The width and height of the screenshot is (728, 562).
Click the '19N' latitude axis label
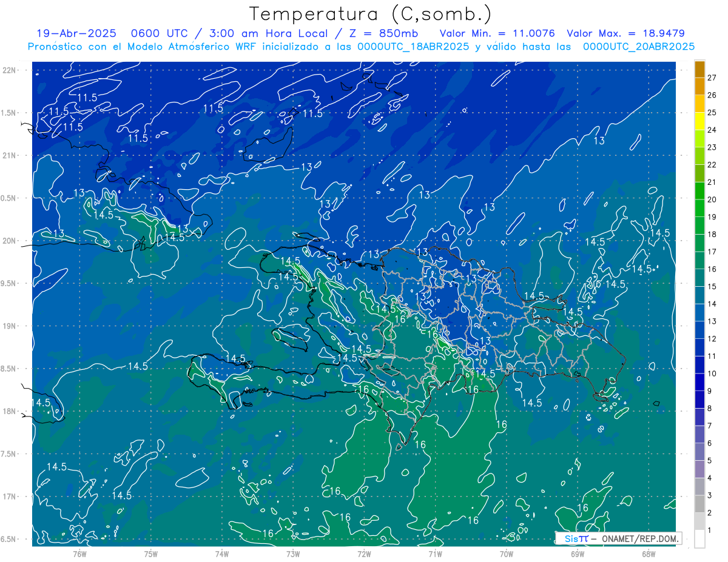(x=10, y=326)
